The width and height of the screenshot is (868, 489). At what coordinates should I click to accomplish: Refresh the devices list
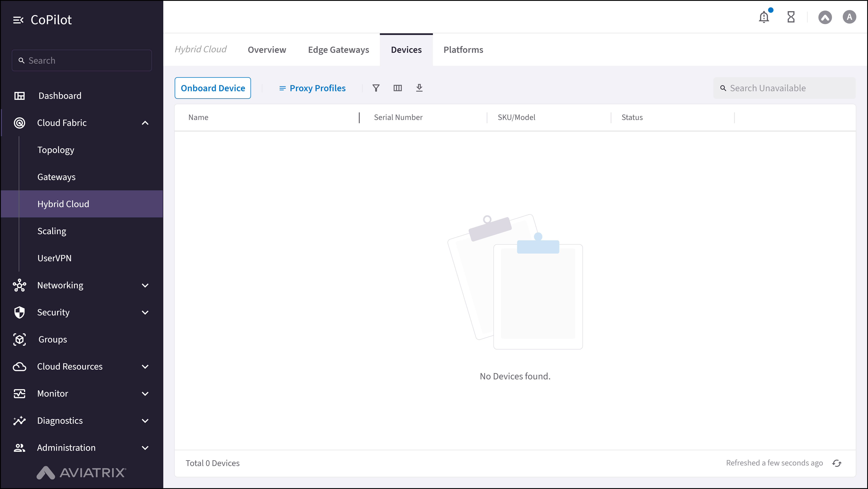pyautogui.click(x=837, y=463)
